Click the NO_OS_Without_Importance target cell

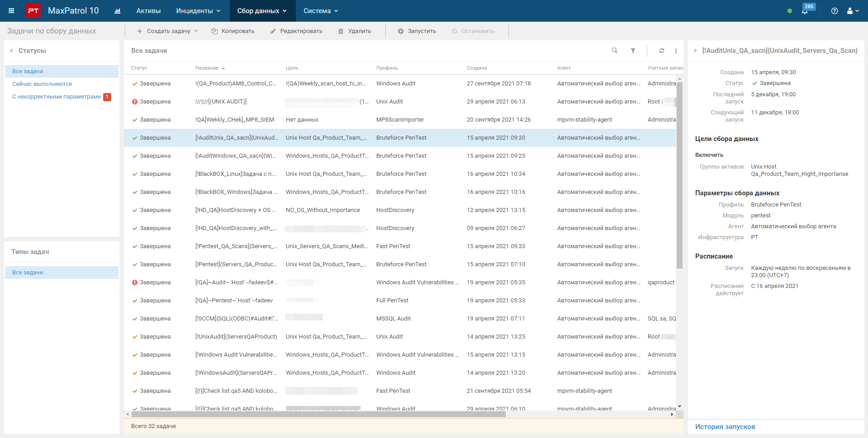(323, 210)
